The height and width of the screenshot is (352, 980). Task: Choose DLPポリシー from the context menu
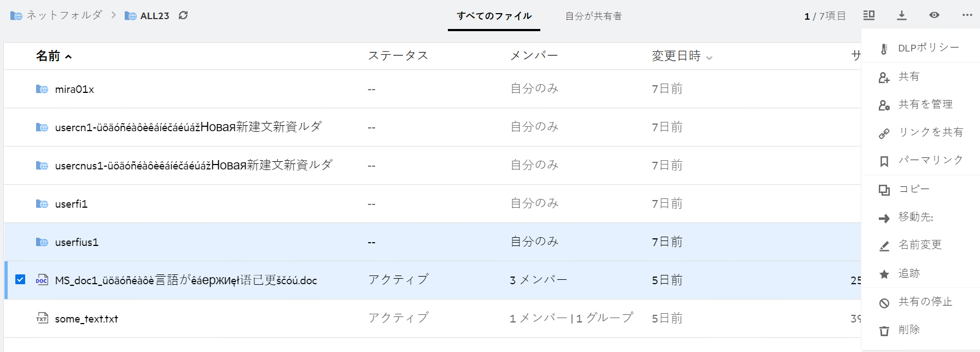click(928, 48)
